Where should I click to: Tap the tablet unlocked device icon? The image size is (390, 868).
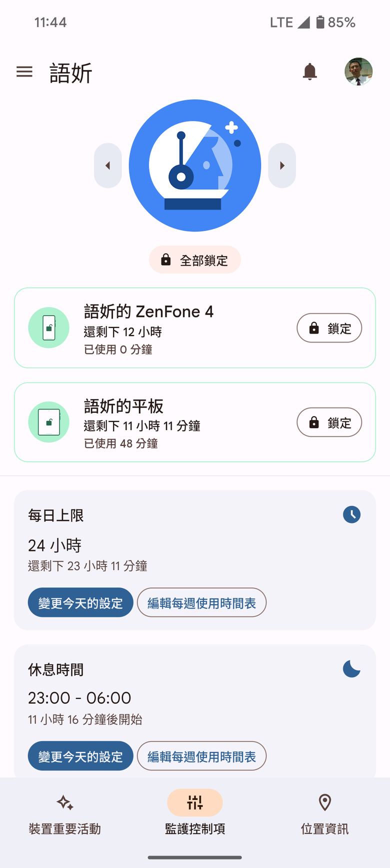pos(48,422)
